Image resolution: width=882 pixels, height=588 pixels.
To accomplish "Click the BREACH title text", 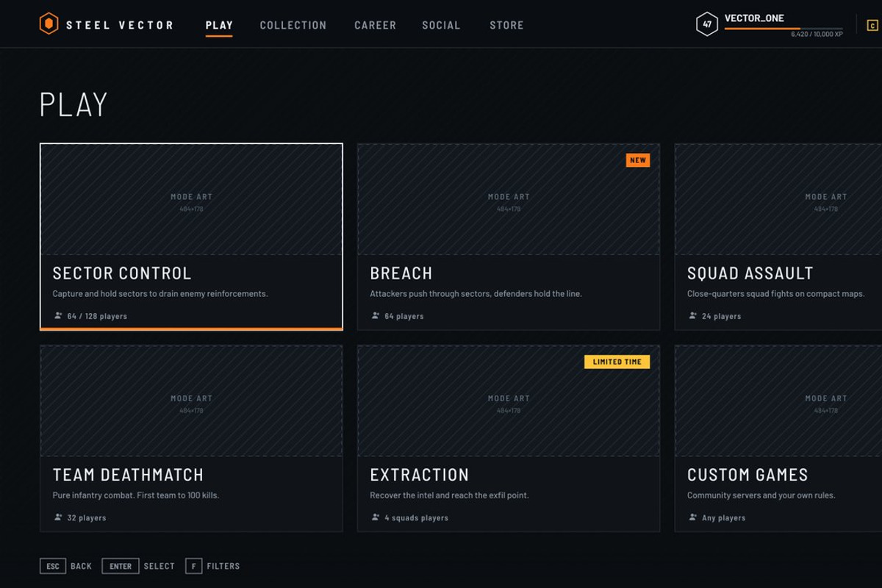I will (401, 273).
